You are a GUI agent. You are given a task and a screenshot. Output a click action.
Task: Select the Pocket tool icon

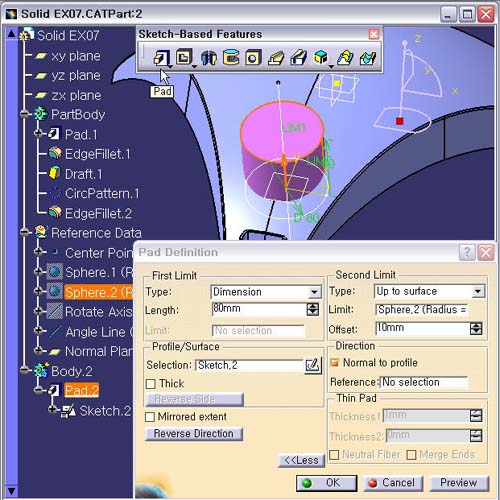[184, 57]
